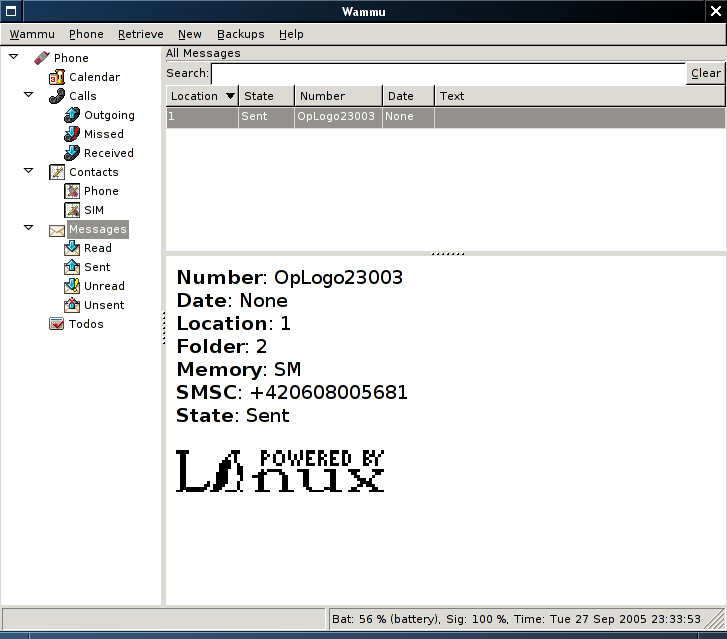Image resolution: width=727 pixels, height=639 pixels.
Task: Click the Messages envelope icon
Action: click(x=57, y=230)
